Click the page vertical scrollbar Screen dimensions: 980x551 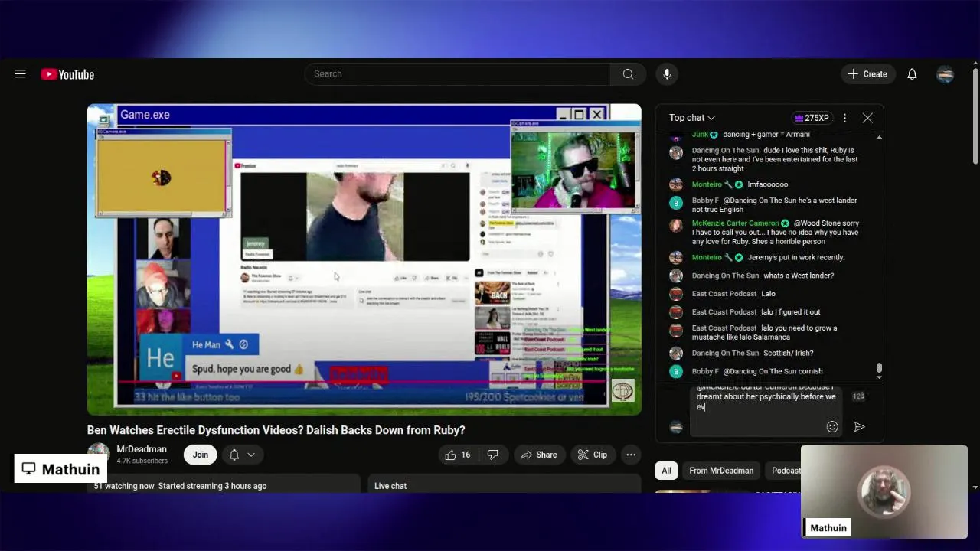coord(975,115)
